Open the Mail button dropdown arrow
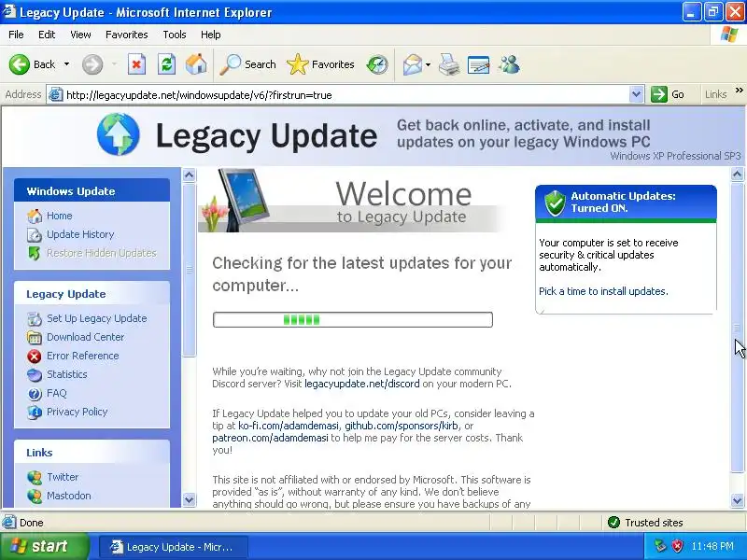This screenshot has width=747, height=560. click(x=428, y=64)
